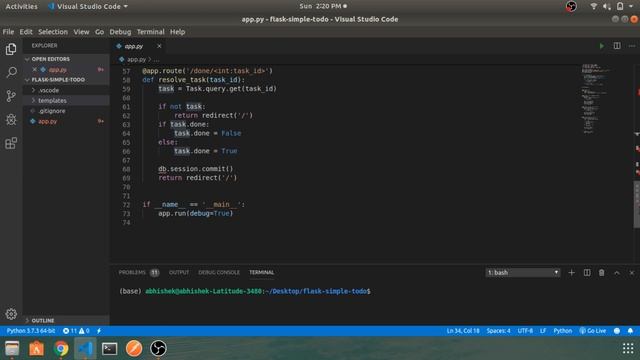Viewport: 640px width, 360px height.
Task: Click errors and warnings count in status bar
Action: pyautogui.click(x=76, y=331)
